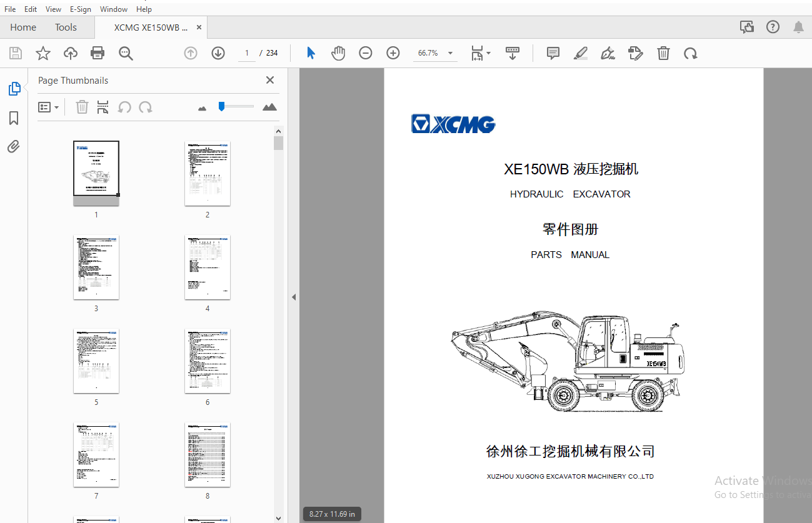The width and height of the screenshot is (812, 523).
Task: Zoom in with the plus icon
Action: click(393, 53)
